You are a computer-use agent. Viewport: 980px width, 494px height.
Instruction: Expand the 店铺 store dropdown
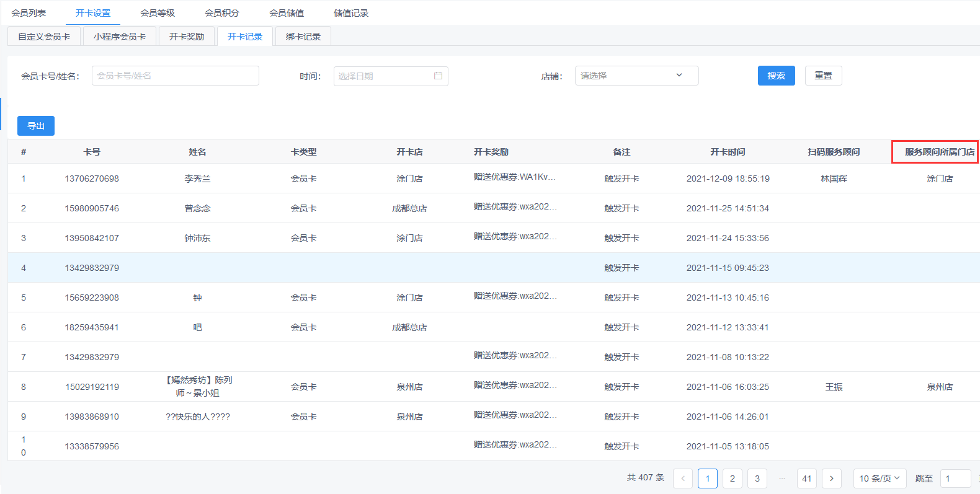coord(636,76)
